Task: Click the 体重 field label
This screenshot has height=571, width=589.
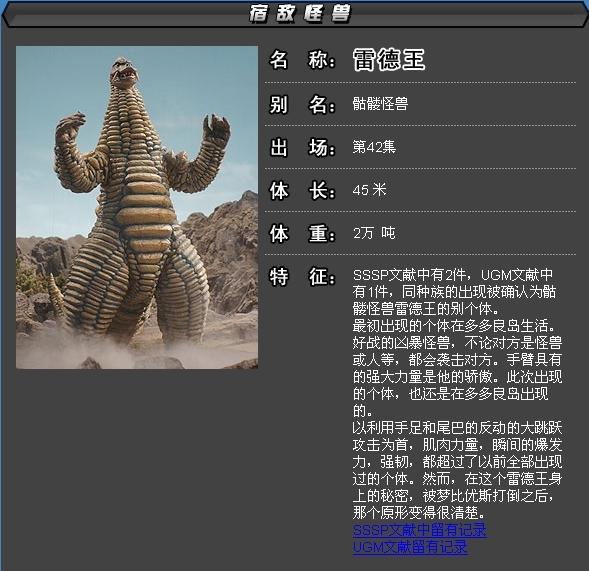Action: pos(302,233)
